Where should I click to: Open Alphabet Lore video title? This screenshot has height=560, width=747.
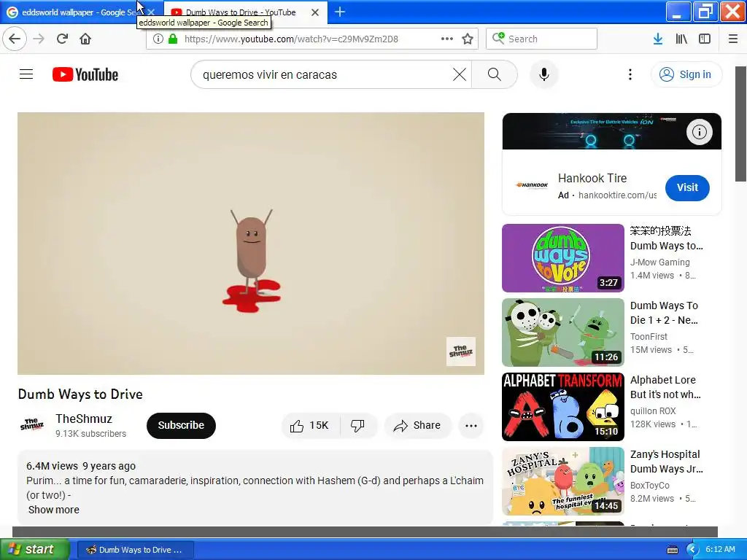(665, 387)
